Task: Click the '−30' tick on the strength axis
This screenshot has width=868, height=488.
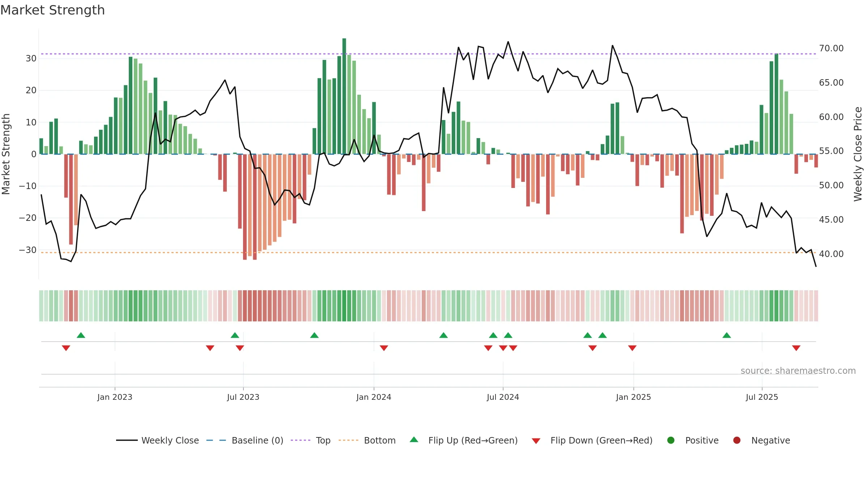Action: click(28, 250)
